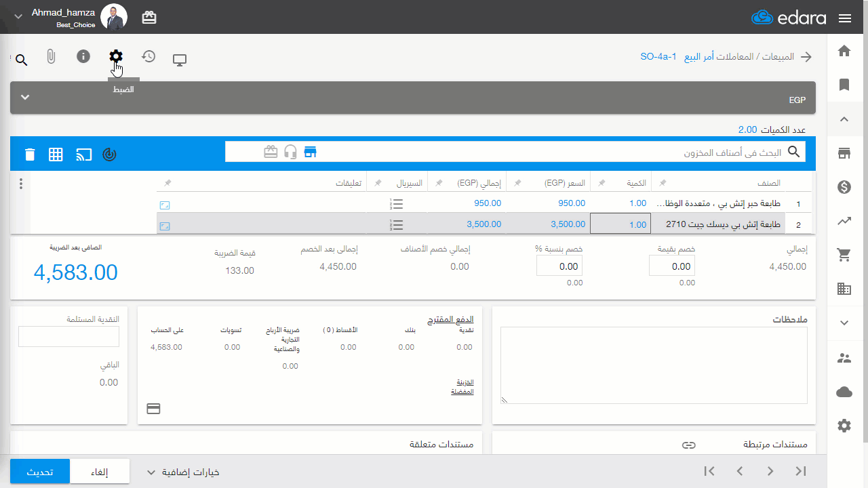
Task: Delete items with the trash icon
Action: click(x=30, y=155)
